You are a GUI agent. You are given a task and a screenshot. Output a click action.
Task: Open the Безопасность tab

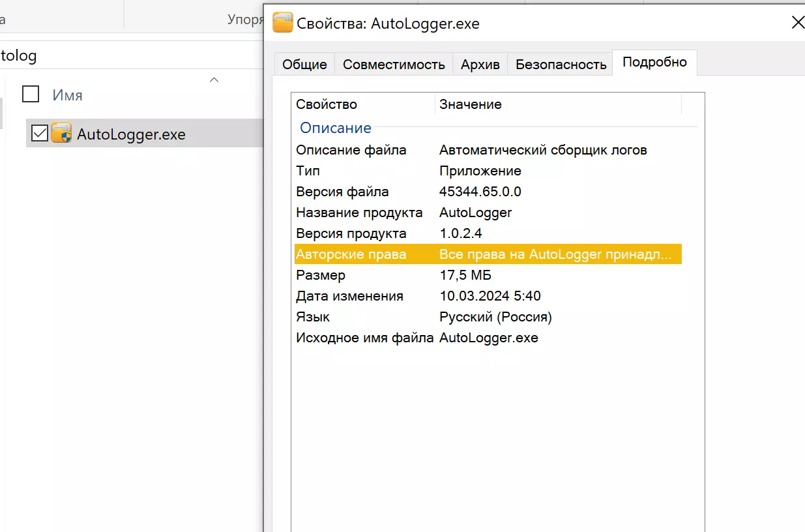[561, 65]
